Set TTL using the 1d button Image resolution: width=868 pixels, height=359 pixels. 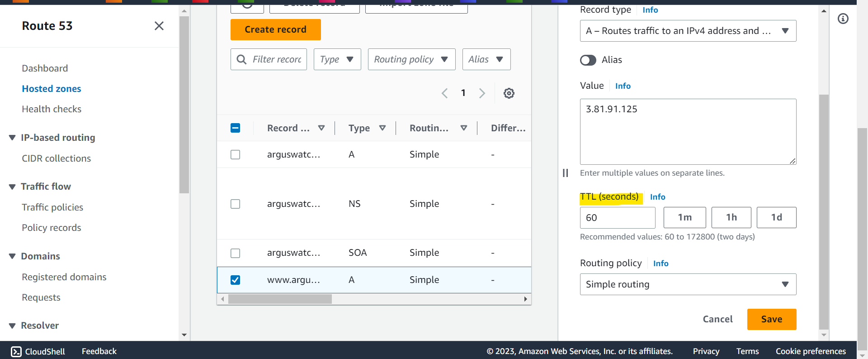[777, 217]
